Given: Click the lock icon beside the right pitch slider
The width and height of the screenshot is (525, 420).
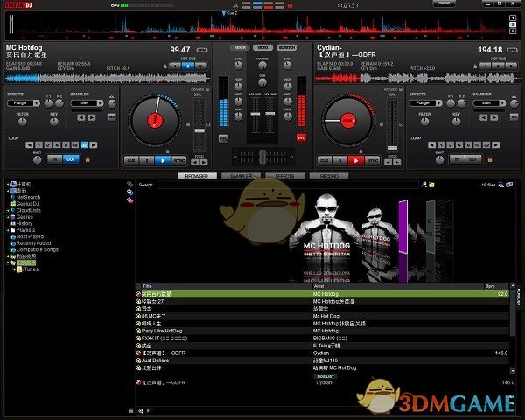Looking at the screenshot, I should 381,124.
